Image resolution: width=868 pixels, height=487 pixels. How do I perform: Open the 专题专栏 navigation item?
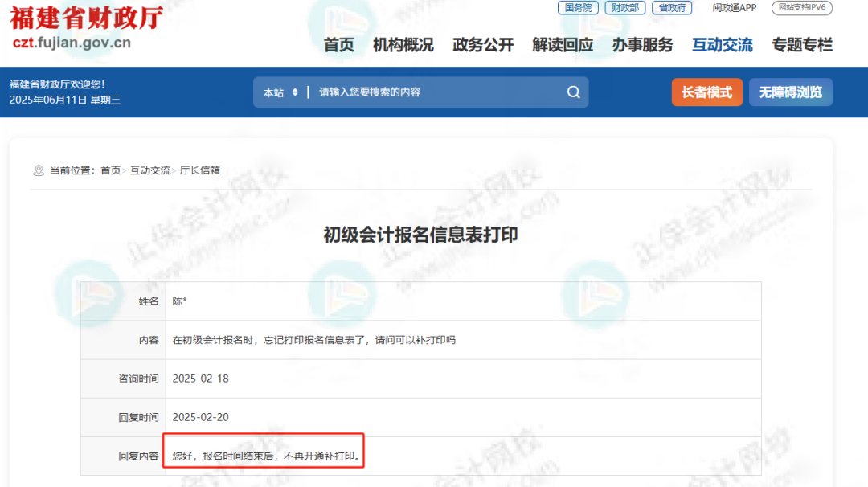tap(801, 45)
